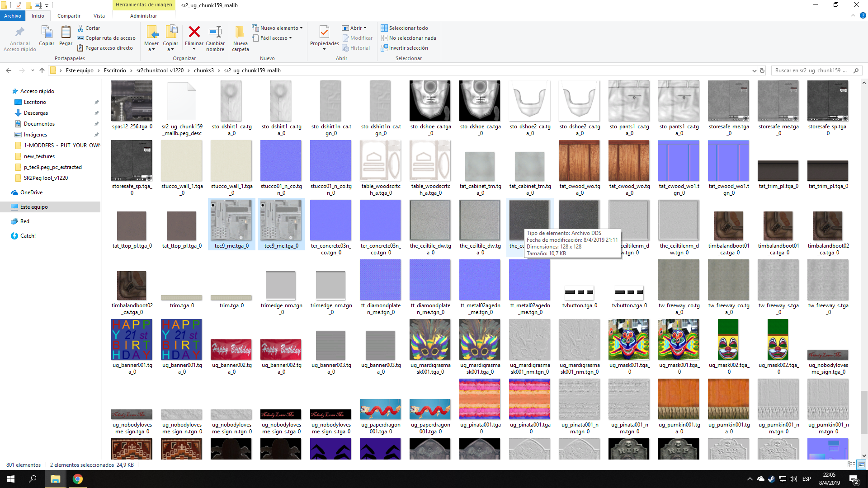Open the recent locations dropdown arrow
The height and width of the screenshot is (488, 868).
click(33, 70)
